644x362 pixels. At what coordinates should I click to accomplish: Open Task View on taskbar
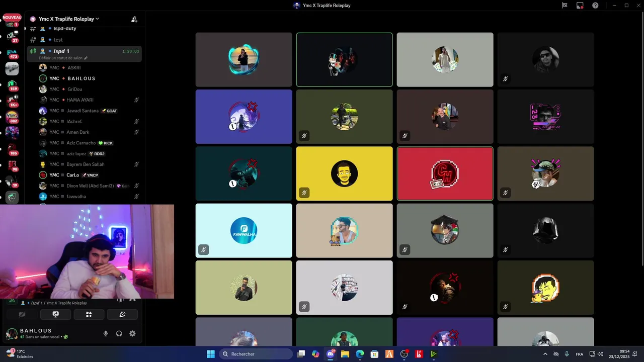point(301,354)
